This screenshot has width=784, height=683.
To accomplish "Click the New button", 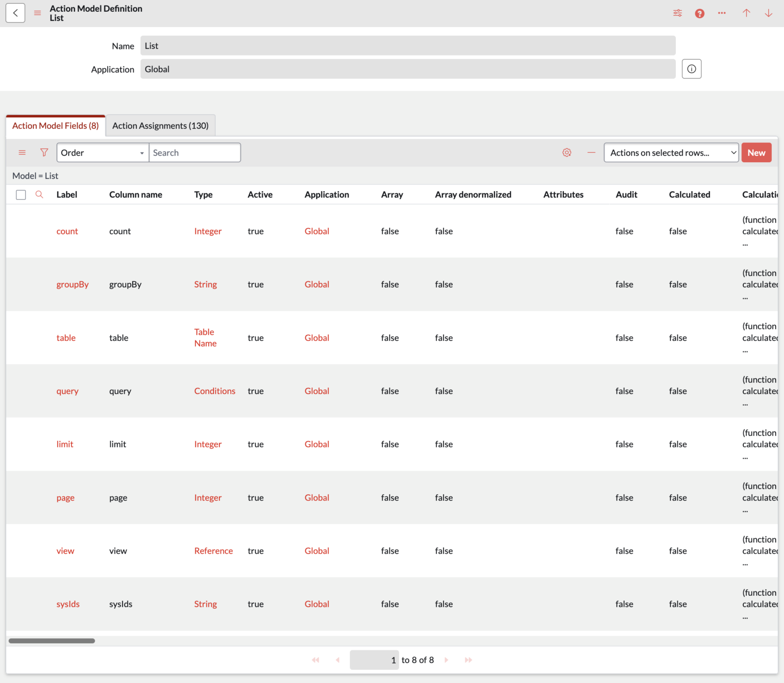I will tap(756, 152).
